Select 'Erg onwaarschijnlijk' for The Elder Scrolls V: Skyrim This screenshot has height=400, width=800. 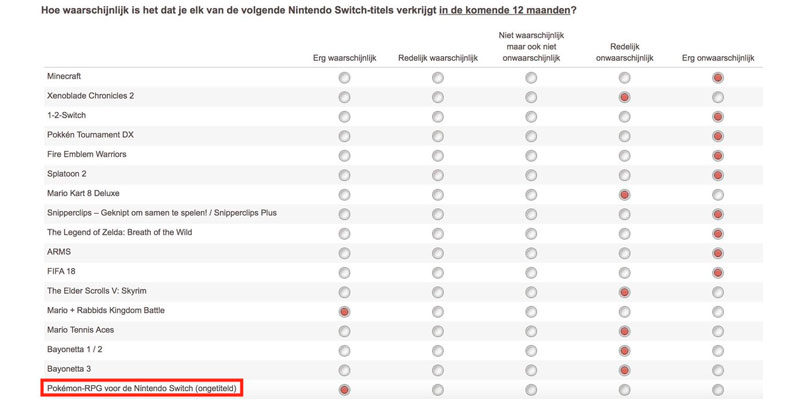[x=717, y=292]
